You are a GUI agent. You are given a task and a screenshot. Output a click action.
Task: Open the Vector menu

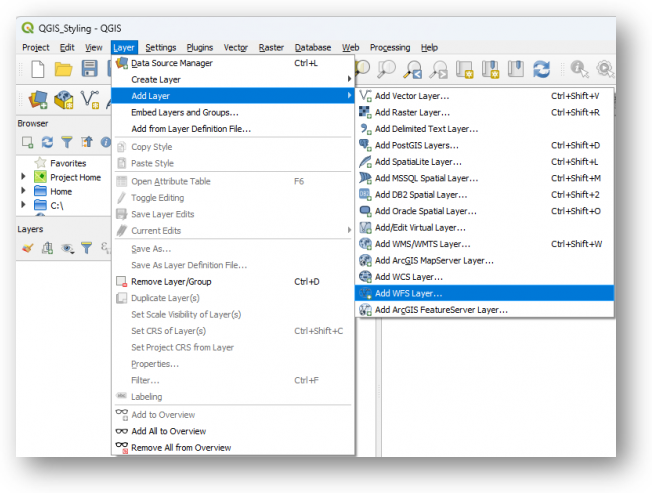(x=236, y=47)
